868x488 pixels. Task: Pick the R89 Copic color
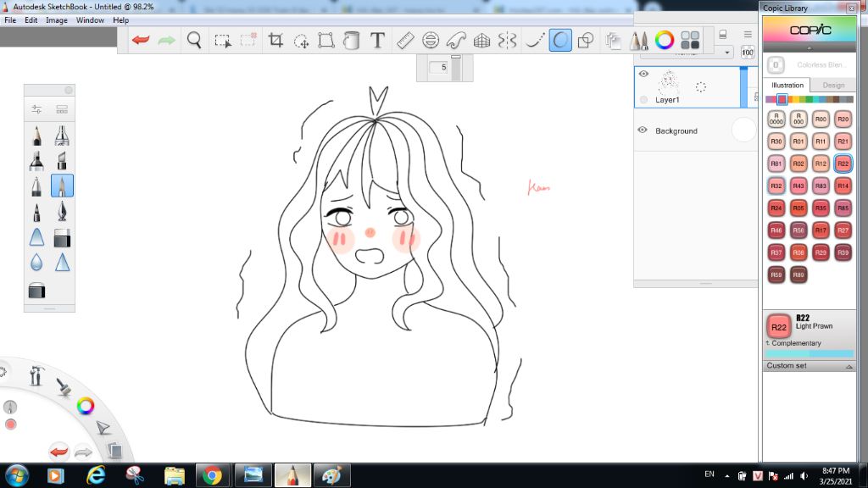[798, 274]
